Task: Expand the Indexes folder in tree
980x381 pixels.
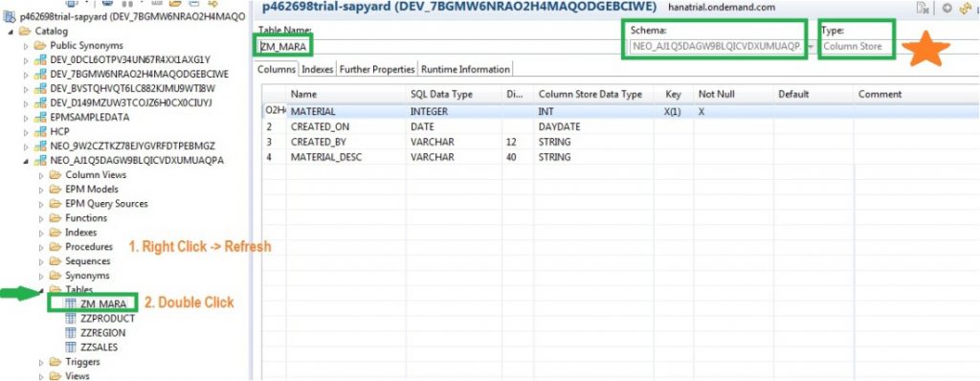Action: [x=41, y=232]
